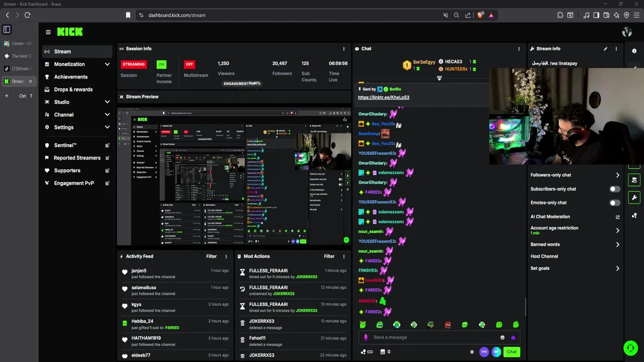This screenshot has width=644, height=362.
Task: Click the purple gift icon in chat input
Action: pyautogui.click(x=513, y=337)
